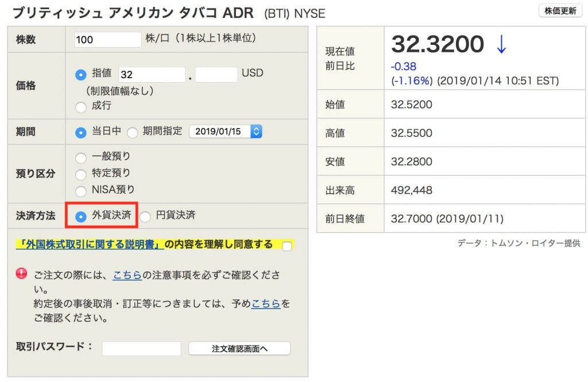Tick the agreement checkbox for 内容を理解し同意する
588x382 pixels.
coord(287,246)
